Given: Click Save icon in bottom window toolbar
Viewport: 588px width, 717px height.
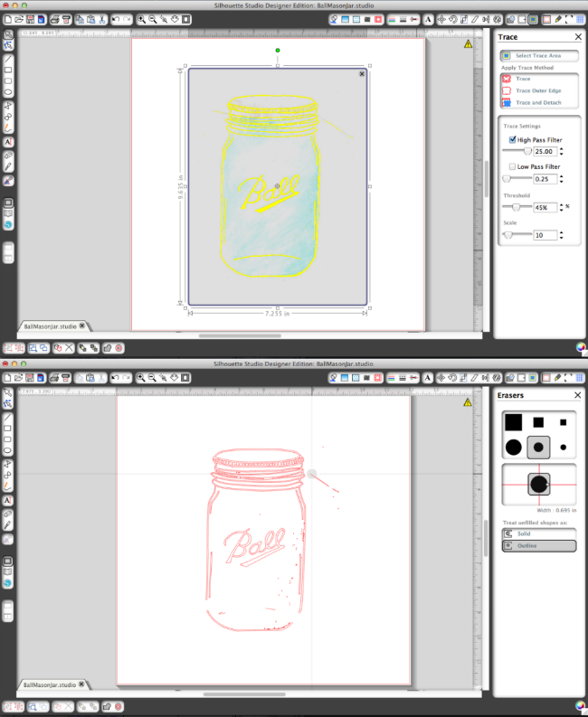Looking at the screenshot, I should click(30, 378).
